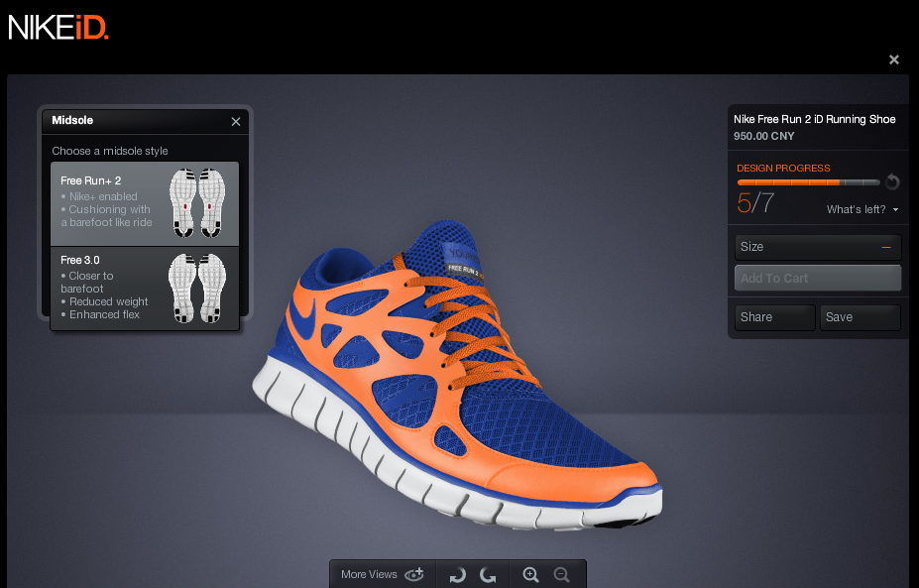Select the Free 3.0 midsole option
Viewport: 919px width, 588px height.
tap(145, 289)
